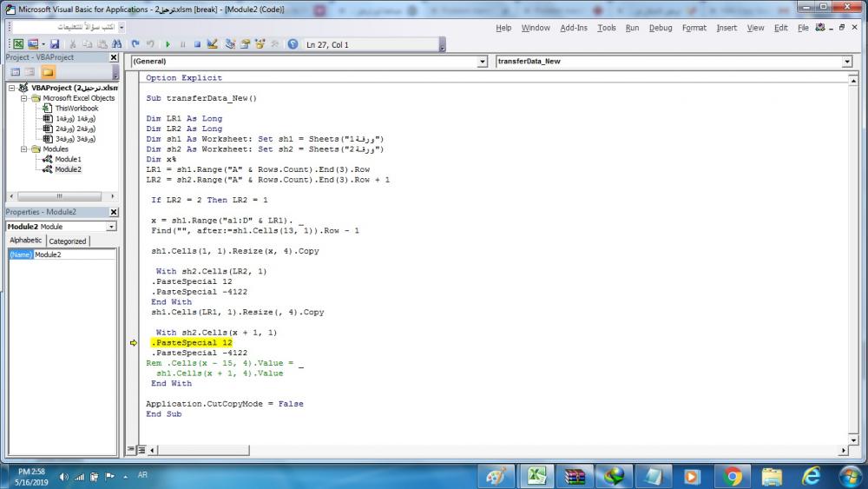
Task: Open Excel from the Windows taskbar
Action: pyautogui.click(x=536, y=476)
